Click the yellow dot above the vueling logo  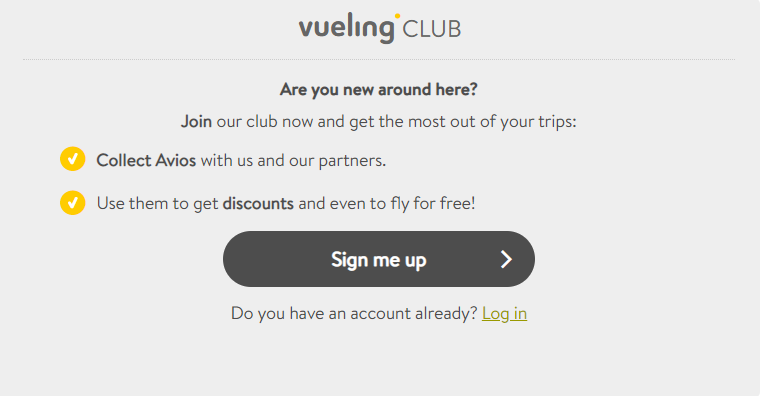[397, 16]
